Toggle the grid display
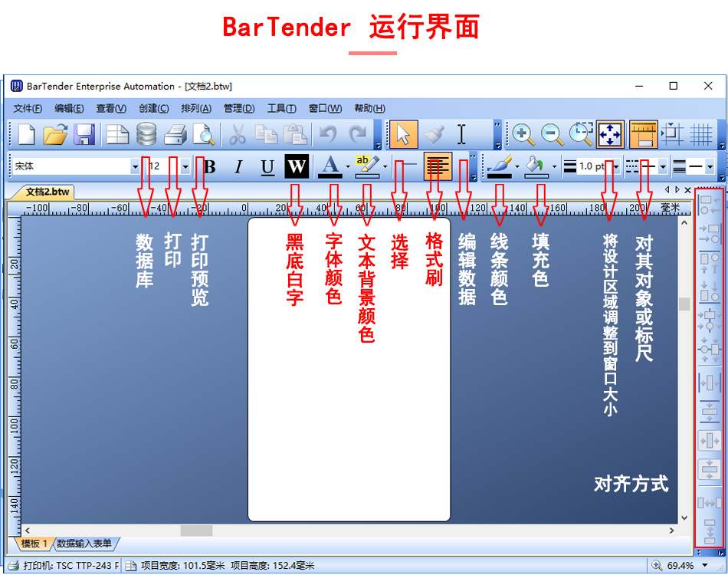The image size is (728, 575). 700,135
